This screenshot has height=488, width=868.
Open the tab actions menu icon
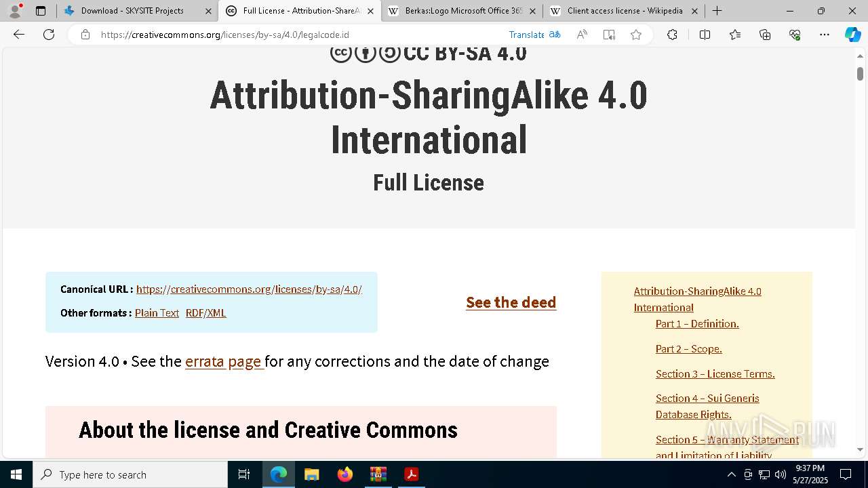point(41,11)
